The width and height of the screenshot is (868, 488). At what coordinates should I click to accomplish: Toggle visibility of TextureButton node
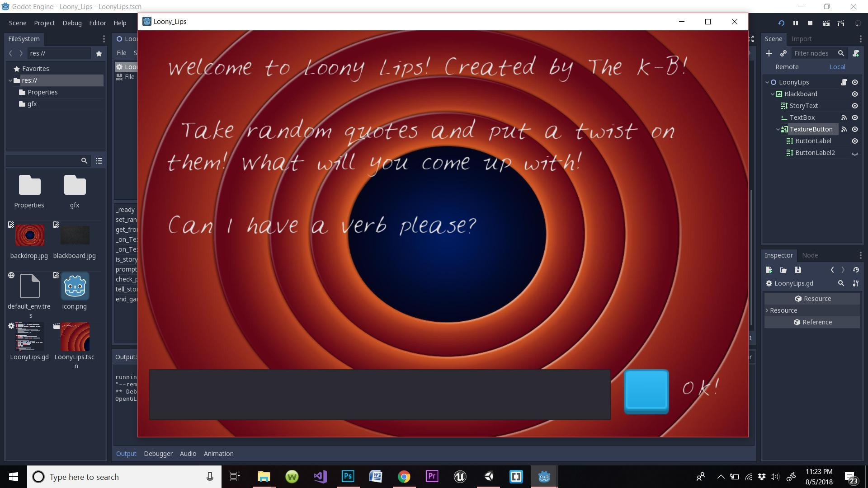point(855,129)
